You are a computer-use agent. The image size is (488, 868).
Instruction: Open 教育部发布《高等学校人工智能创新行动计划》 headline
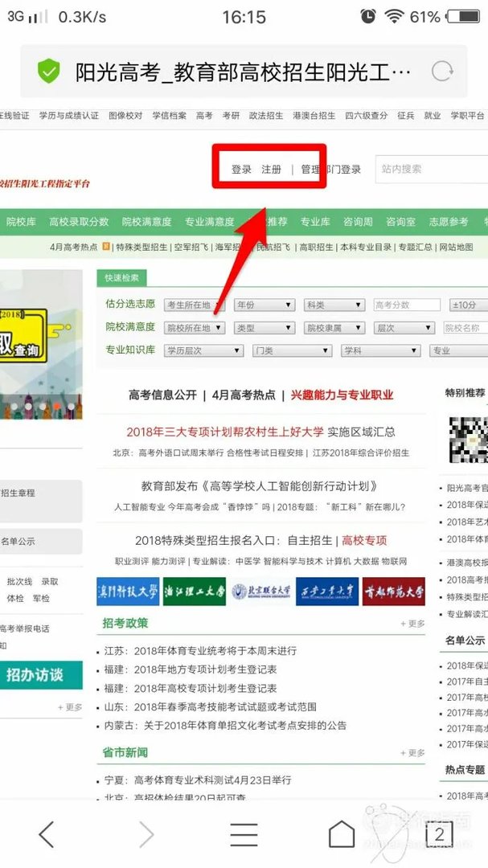point(260,486)
